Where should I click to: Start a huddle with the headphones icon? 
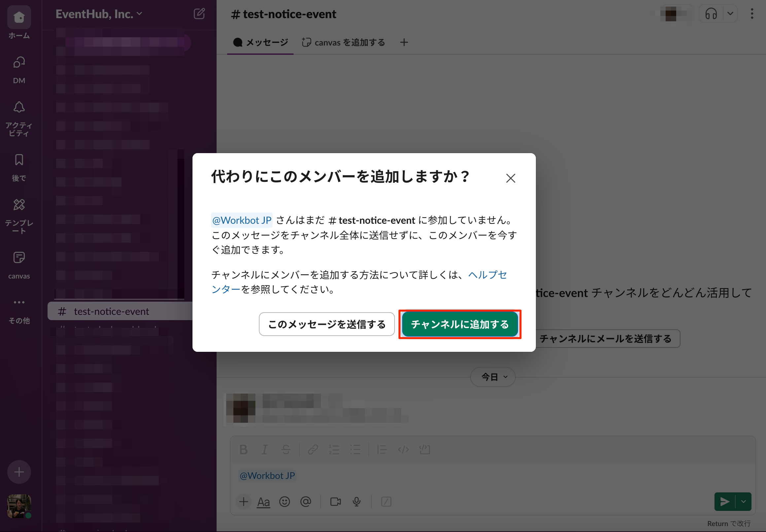click(711, 14)
